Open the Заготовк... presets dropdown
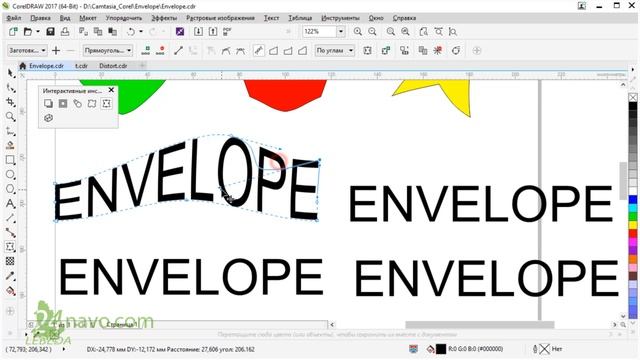 click(x=27, y=51)
